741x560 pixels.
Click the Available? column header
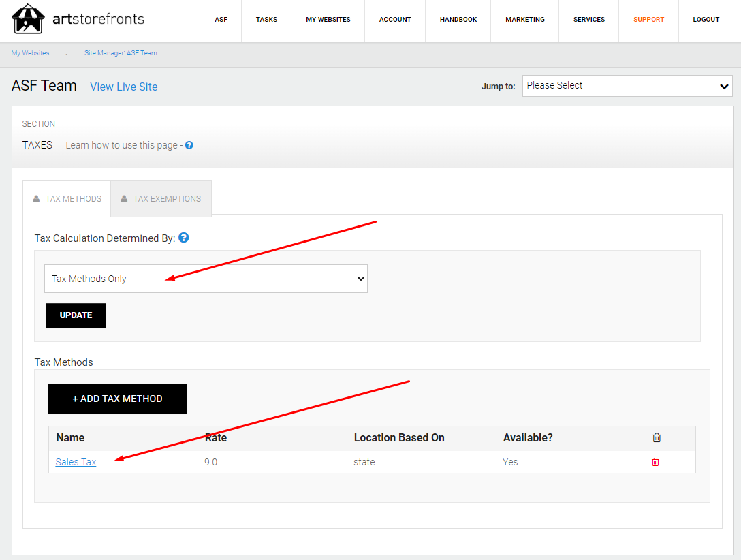(x=528, y=437)
